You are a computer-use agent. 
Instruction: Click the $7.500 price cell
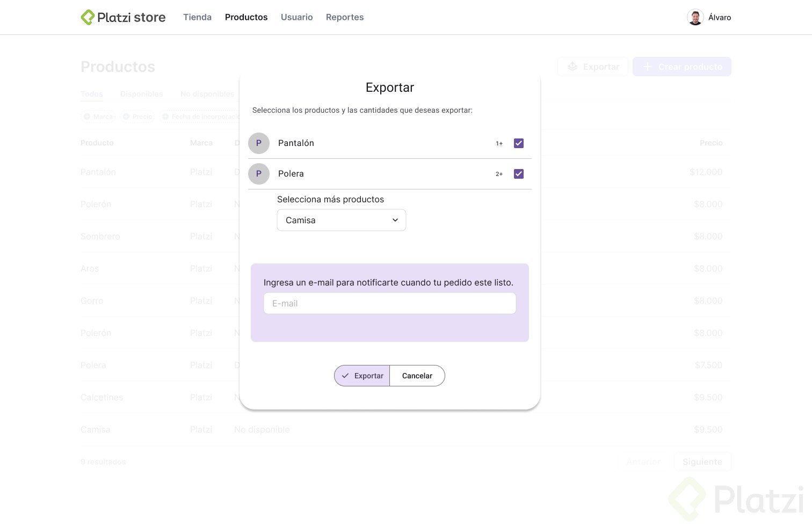click(709, 365)
